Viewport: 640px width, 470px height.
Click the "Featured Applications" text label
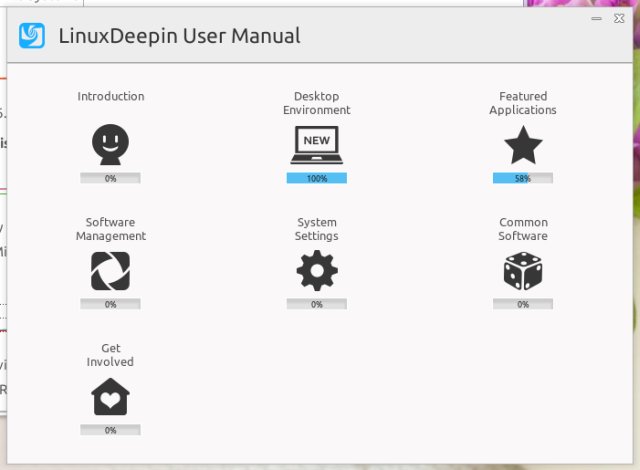pyautogui.click(x=522, y=103)
